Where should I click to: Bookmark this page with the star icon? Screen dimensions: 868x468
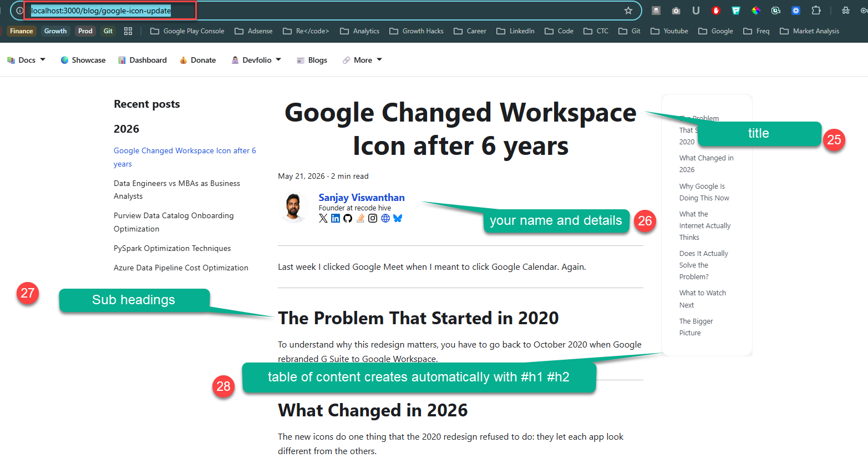(628, 11)
